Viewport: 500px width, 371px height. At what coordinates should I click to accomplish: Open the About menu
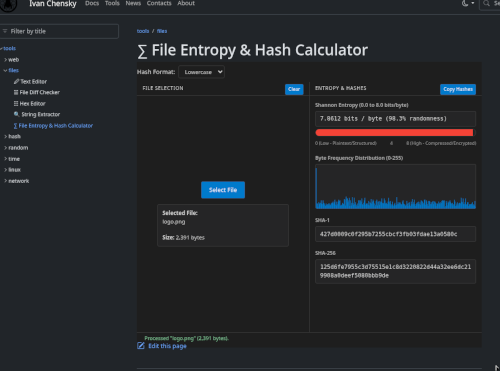186,3
